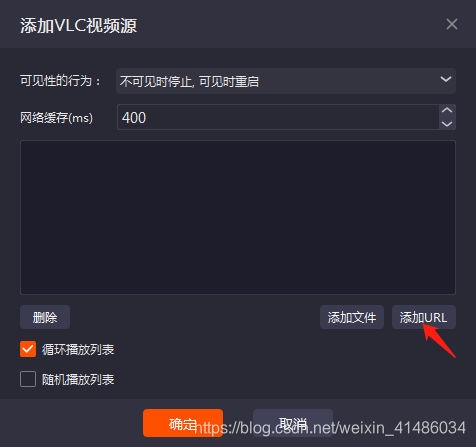Cancel using the 取消 button
476x447 pixels.
pos(293,423)
